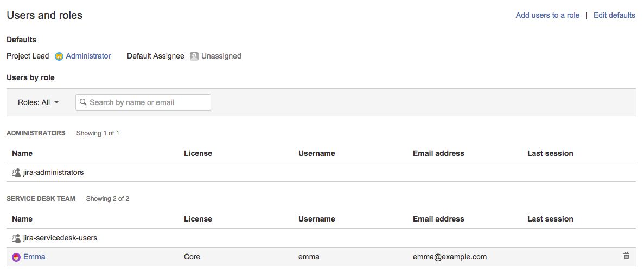Click the Administrator avatar icon
The image size is (644, 273).
tap(59, 56)
